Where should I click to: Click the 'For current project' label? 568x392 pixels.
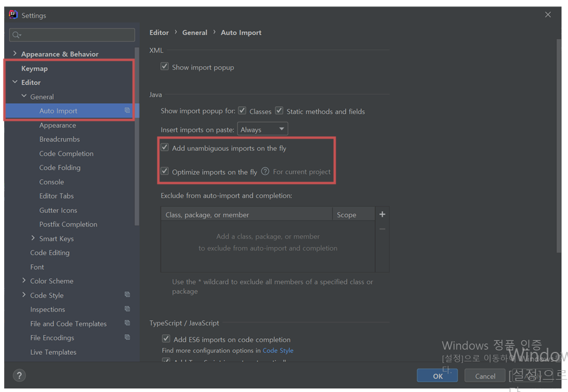click(x=302, y=172)
